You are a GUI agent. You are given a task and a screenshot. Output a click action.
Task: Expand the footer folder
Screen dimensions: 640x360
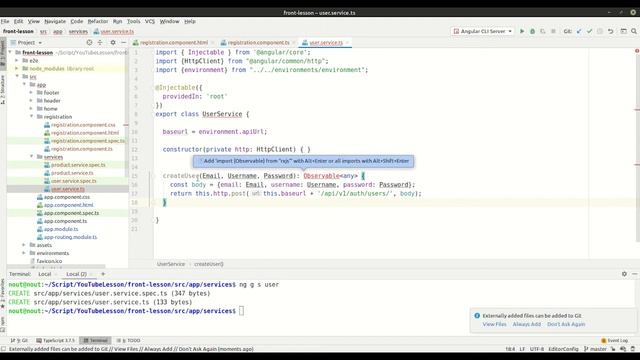click(31, 93)
